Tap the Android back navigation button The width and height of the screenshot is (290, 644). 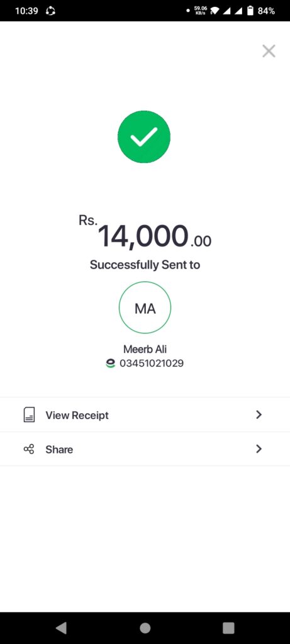tap(61, 628)
